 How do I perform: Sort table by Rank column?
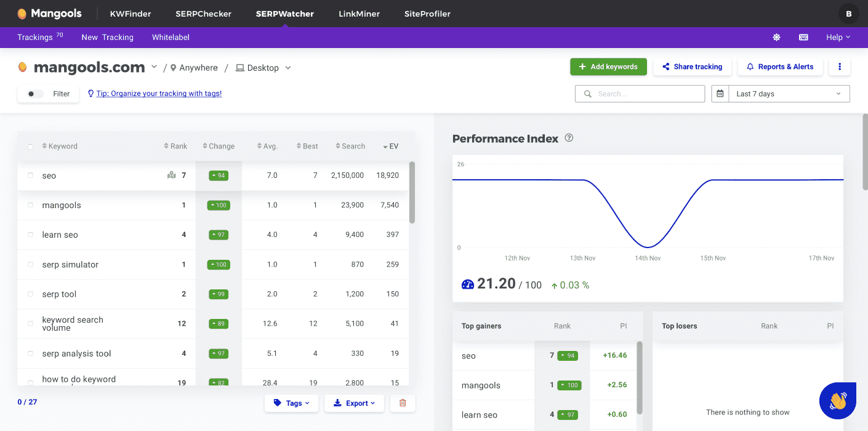(175, 147)
